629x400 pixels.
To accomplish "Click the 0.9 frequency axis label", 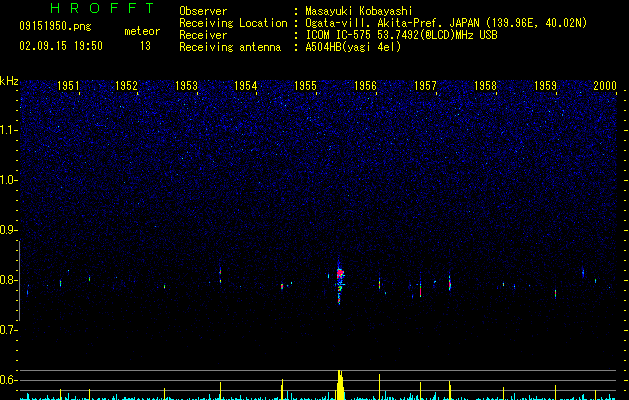I will pyautogui.click(x=9, y=230).
